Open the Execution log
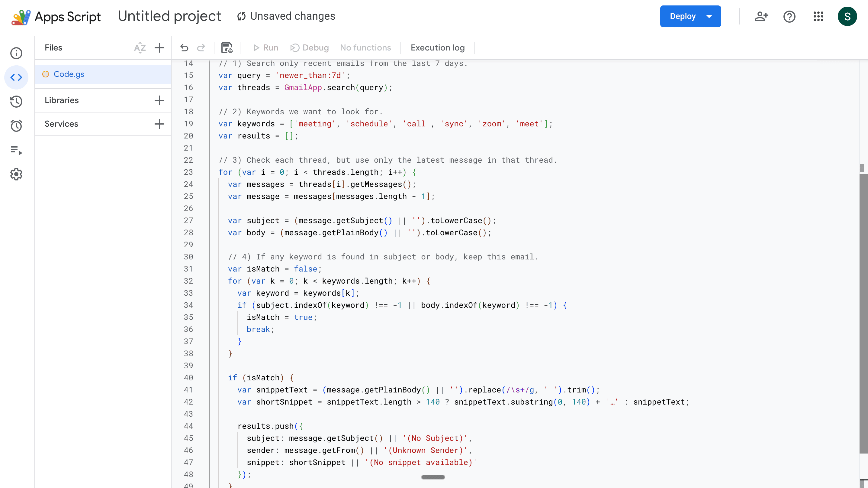The height and width of the screenshot is (488, 868). tap(437, 48)
